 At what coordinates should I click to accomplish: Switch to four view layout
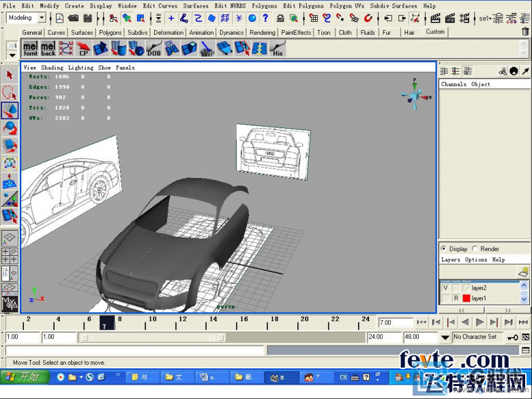(10, 256)
